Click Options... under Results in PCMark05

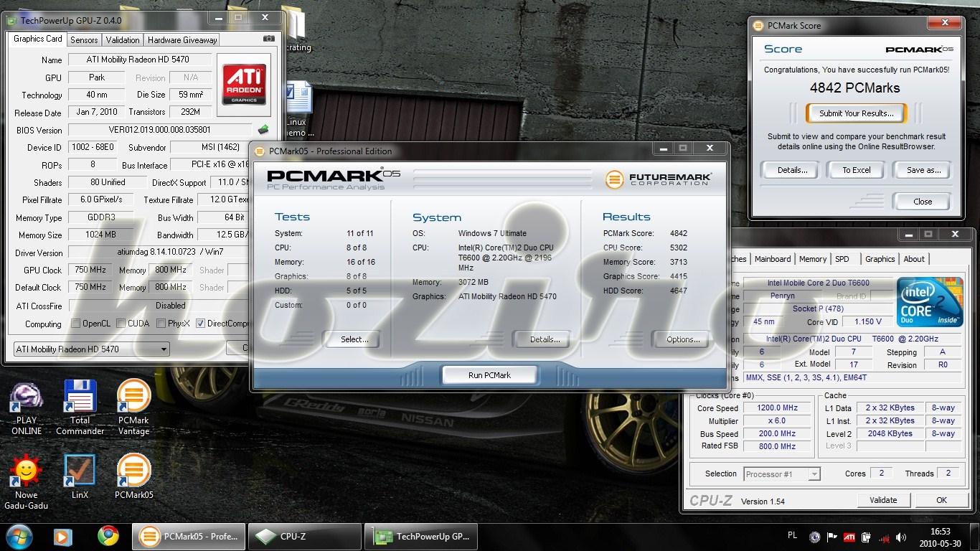(x=683, y=339)
